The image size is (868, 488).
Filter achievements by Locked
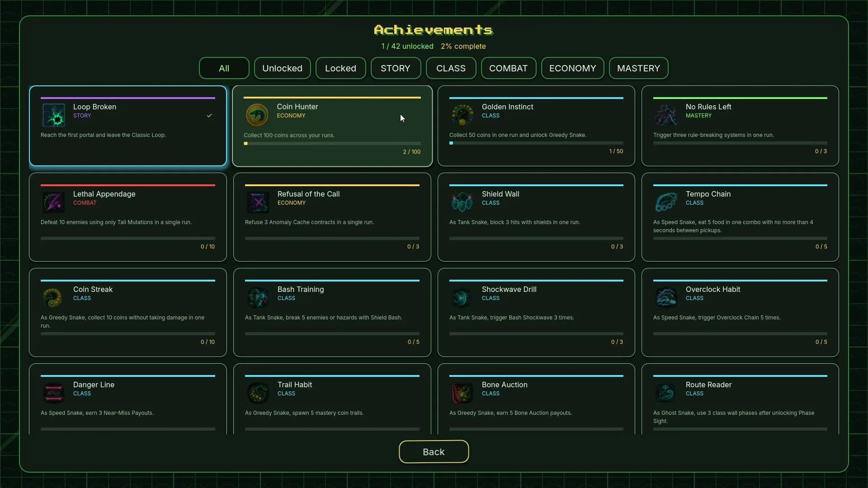point(340,68)
